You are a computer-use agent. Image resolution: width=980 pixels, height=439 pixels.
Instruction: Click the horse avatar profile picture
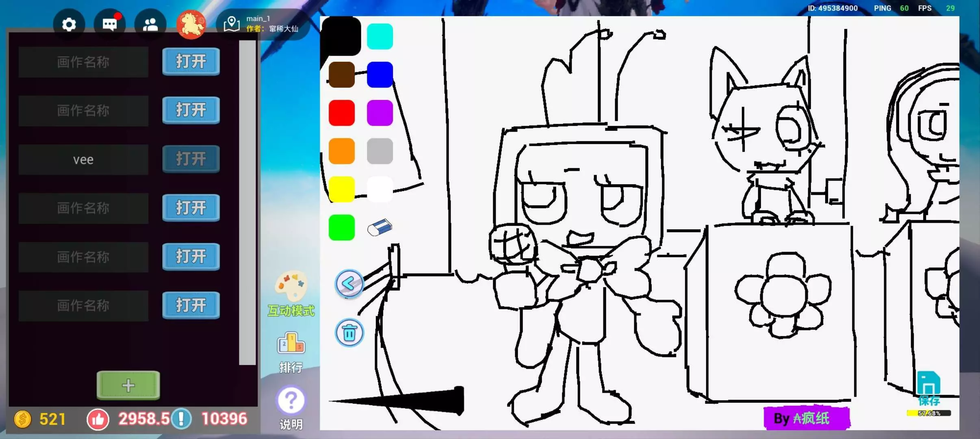tap(191, 25)
